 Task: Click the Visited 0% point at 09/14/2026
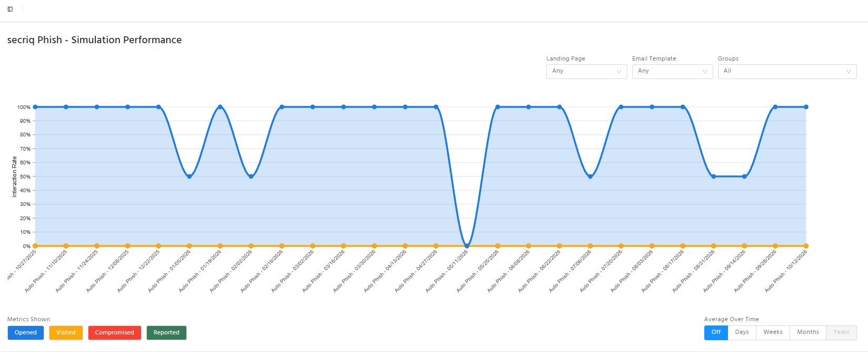point(744,246)
